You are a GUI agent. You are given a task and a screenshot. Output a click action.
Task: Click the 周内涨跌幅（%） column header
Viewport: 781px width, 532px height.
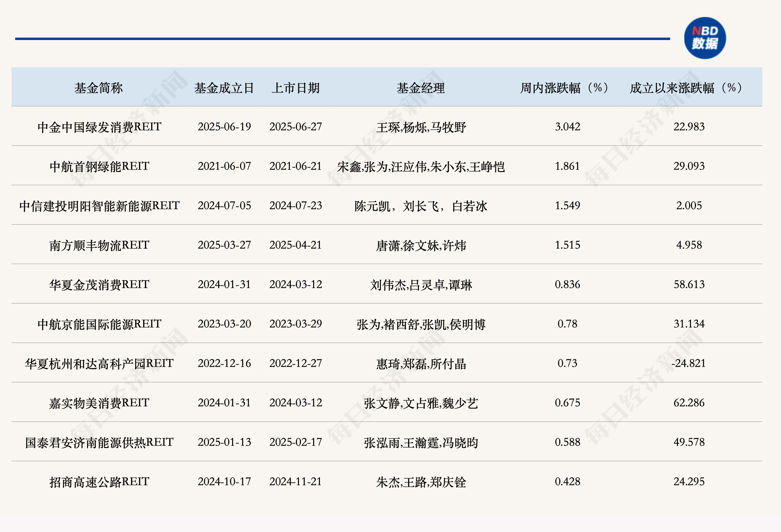point(565,88)
